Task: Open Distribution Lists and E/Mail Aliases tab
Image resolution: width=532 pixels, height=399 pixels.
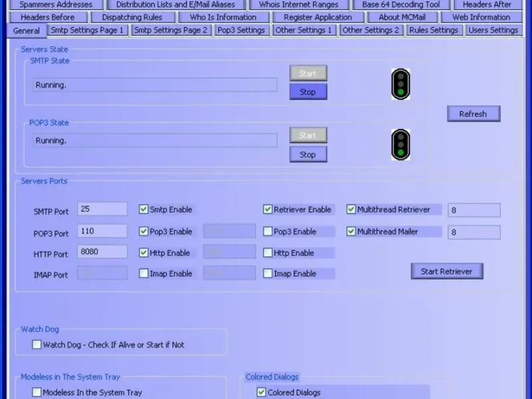Action: pyautogui.click(x=176, y=5)
